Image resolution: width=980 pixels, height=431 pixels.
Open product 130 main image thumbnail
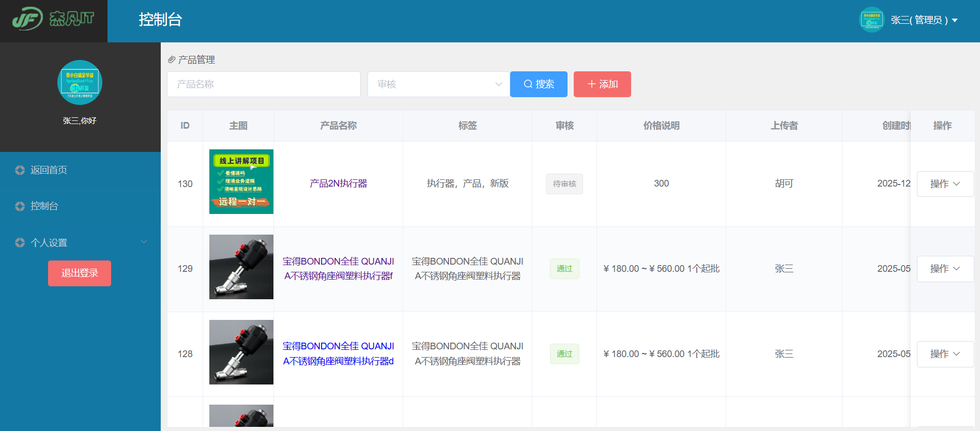point(241,181)
